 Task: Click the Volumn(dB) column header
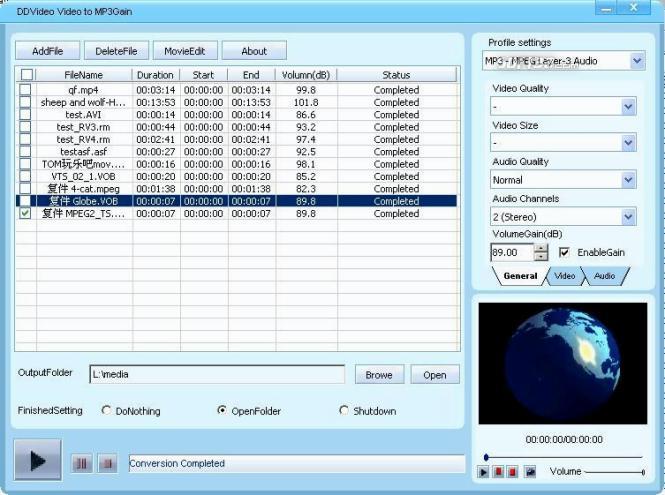tap(306, 75)
